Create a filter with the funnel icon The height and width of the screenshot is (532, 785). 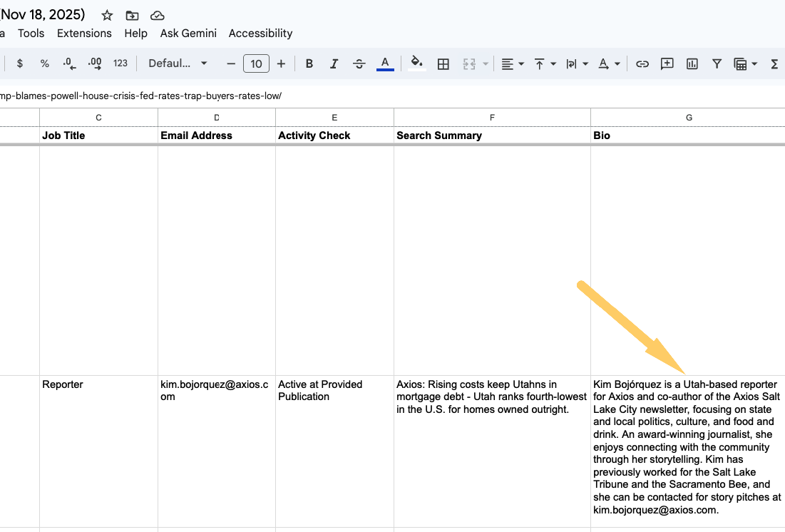(717, 64)
